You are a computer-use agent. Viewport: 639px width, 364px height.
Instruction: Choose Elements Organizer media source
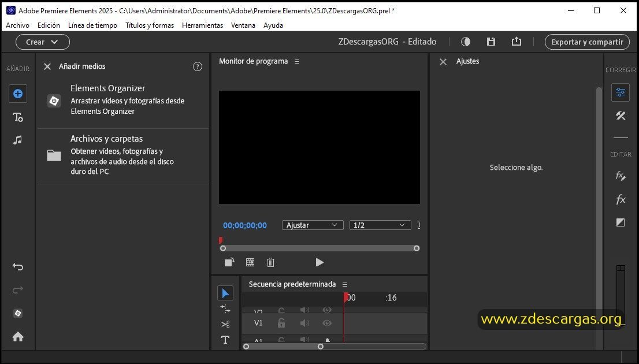123,100
